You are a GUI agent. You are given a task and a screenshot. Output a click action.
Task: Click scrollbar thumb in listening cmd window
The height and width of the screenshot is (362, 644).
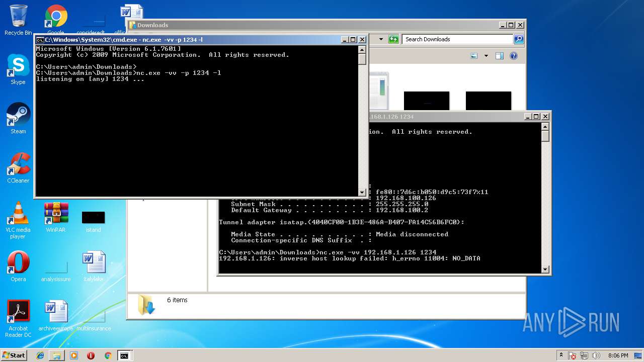pyautogui.click(x=362, y=59)
